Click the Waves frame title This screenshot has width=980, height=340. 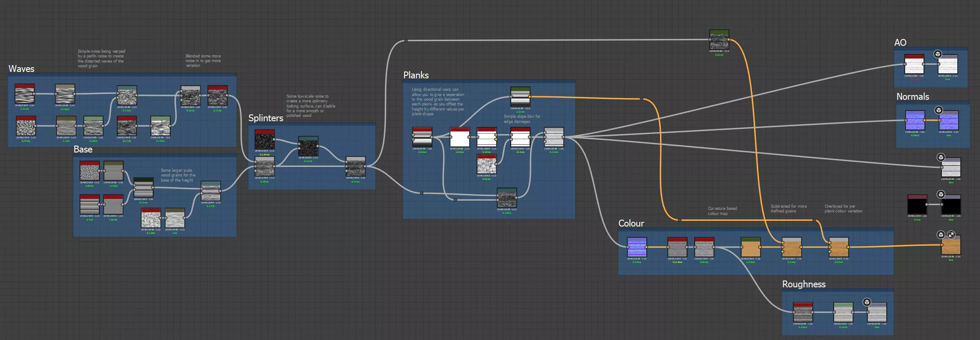click(21, 69)
